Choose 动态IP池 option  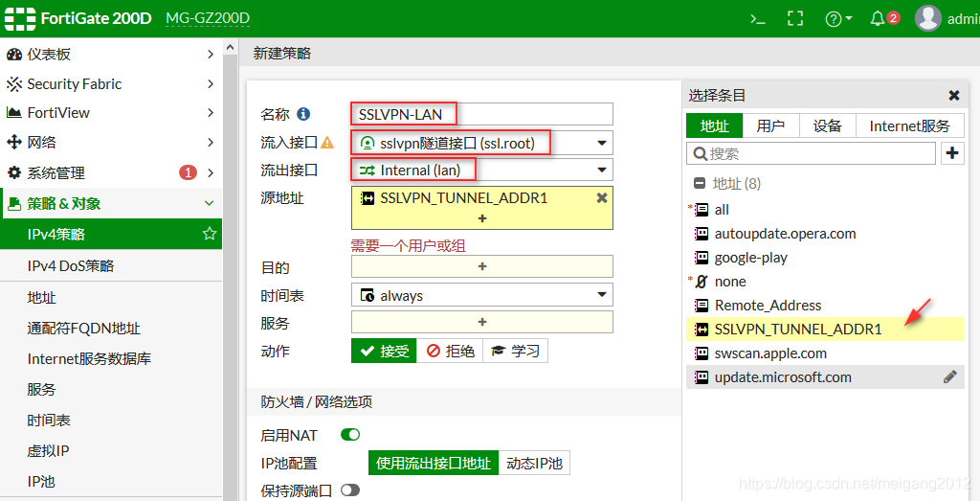[534, 464]
